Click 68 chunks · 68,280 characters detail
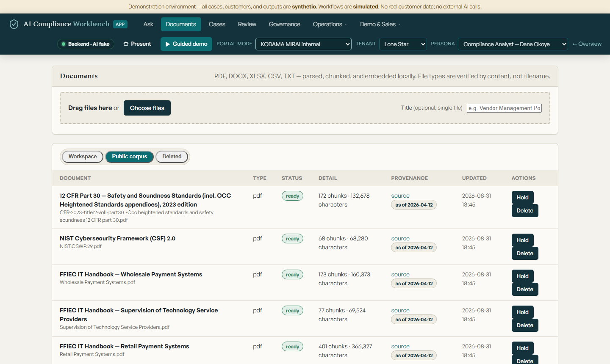610x364 pixels. point(343,243)
